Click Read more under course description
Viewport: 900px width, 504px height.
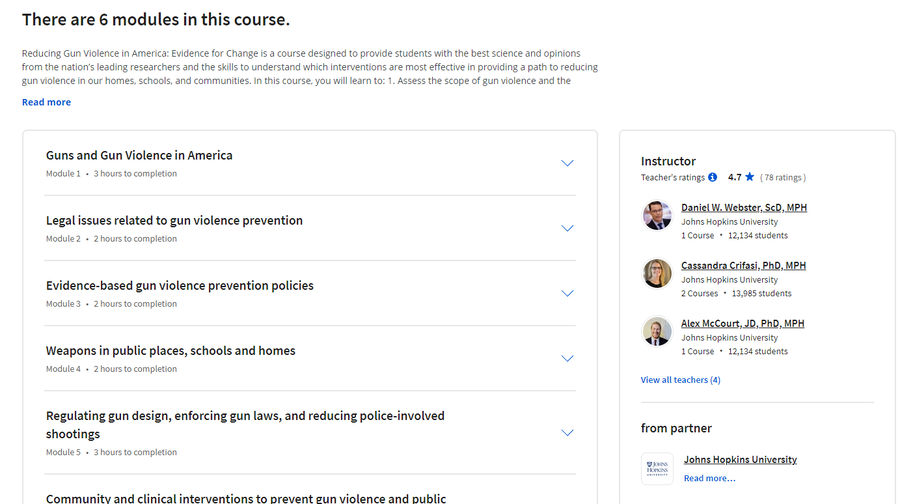click(x=46, y=102)
